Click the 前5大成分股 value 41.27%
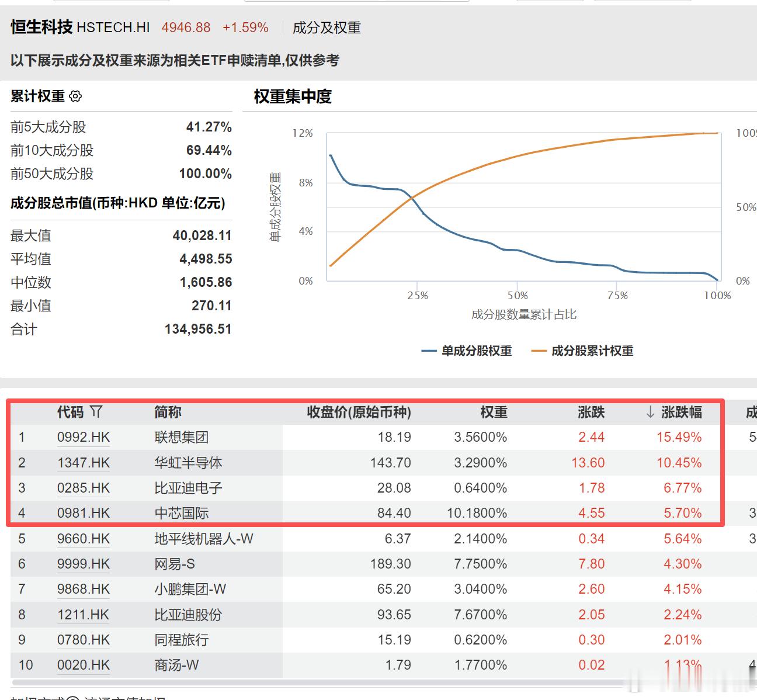Screen dimensions: 757x700 (x=209, y=127)
